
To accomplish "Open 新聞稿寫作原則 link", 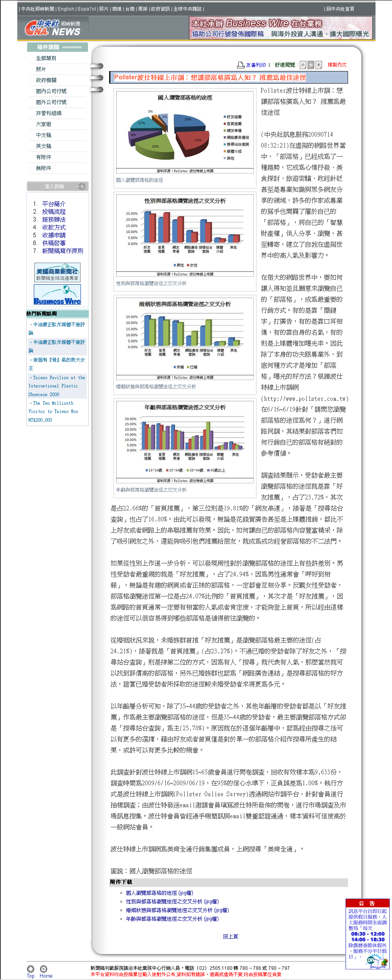I will point(62,251).
